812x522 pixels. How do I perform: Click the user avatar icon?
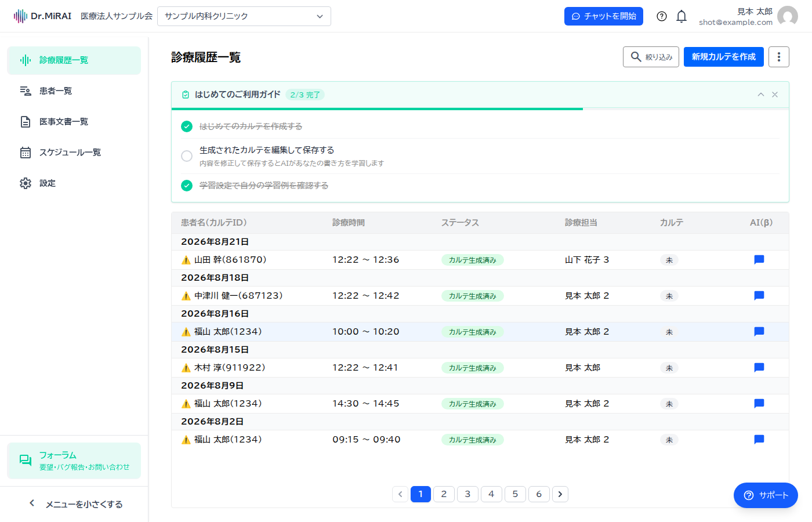(x=788, y=16)
